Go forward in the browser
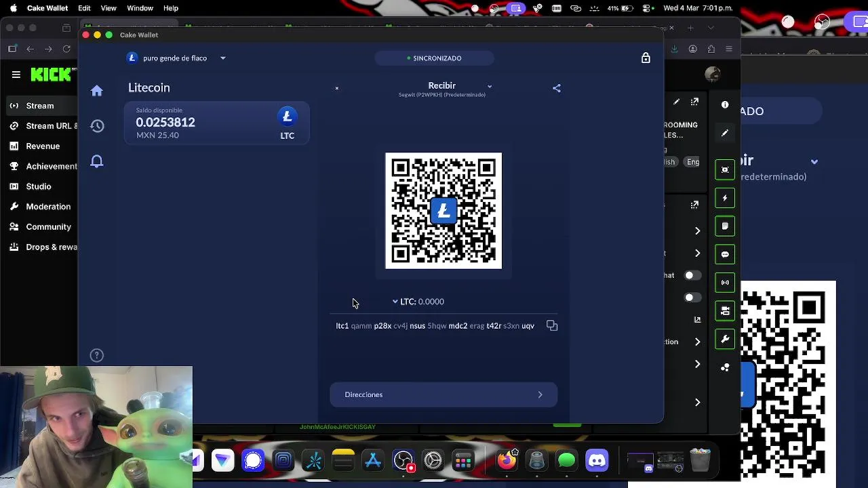Screen dimensions: 868x488 [x=48, y=49]
